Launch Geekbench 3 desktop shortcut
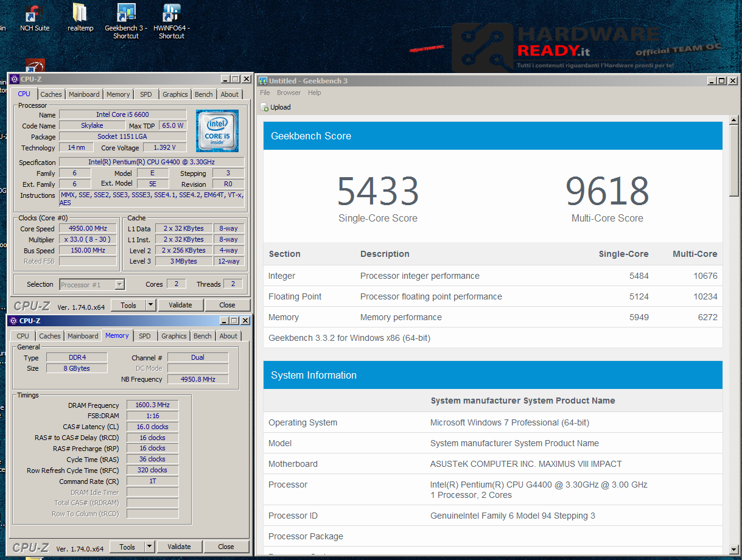742x560 pixels. click(126, 21)
